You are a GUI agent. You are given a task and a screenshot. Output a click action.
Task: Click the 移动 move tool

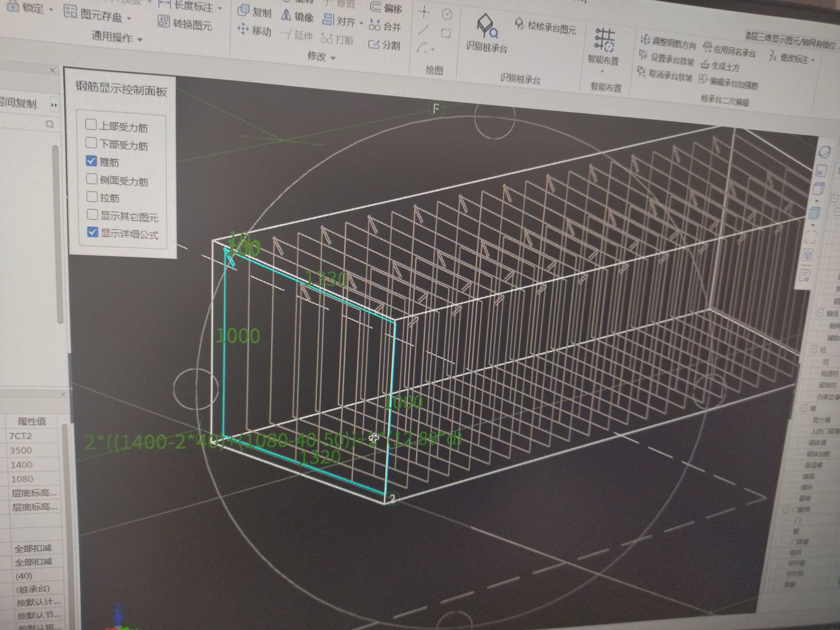click(x=254, y=30)
